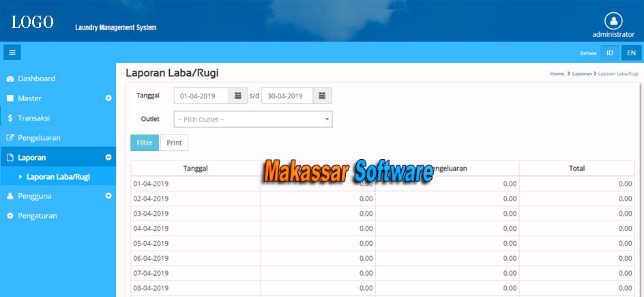Open Transaksi menu item
This screenshot has height=297, width=644.
tap(34, 118)
